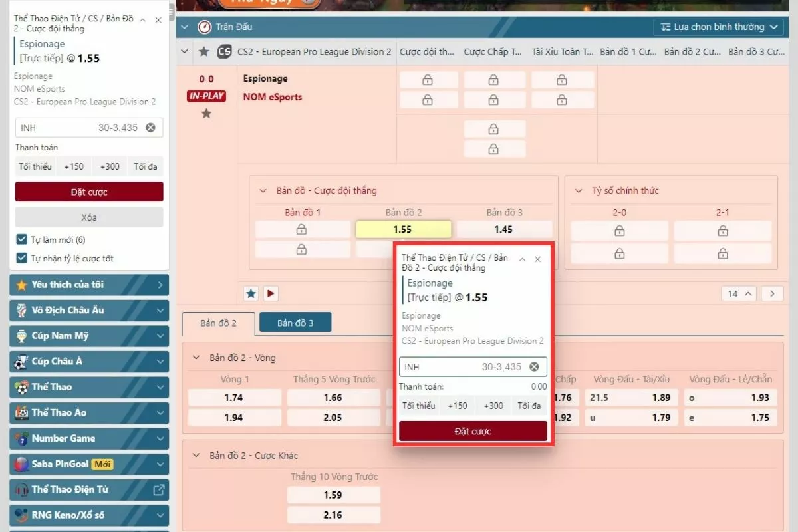Screen dimensions: 798x532
Task: Open Thể Thao Điện Tử external link icon
Action: click(159, 489)
